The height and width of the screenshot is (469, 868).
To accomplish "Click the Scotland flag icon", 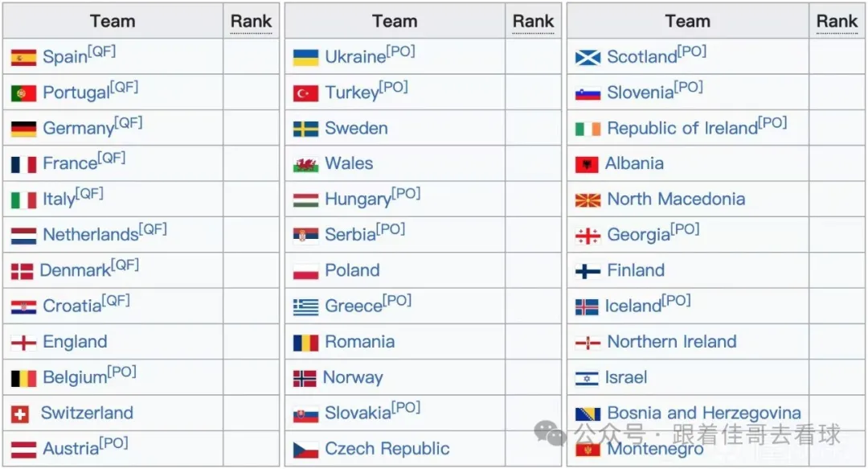I will pos(588,58).
